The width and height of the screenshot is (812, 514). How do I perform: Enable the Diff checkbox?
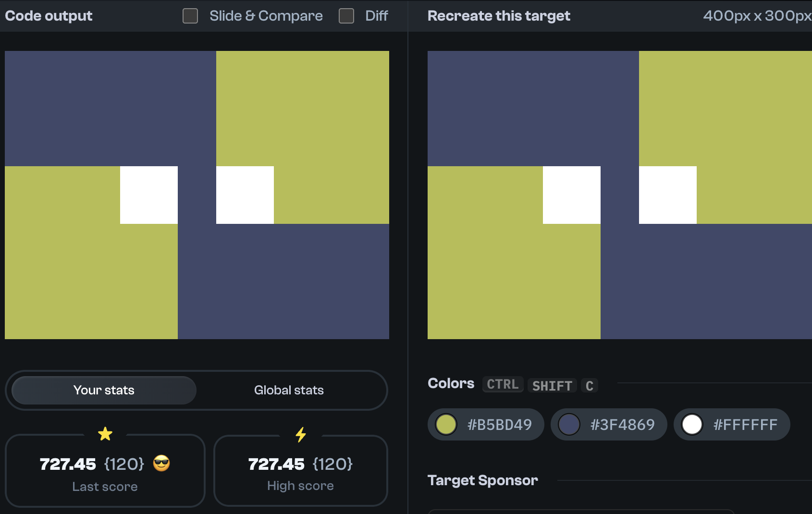tap(346, 16)
